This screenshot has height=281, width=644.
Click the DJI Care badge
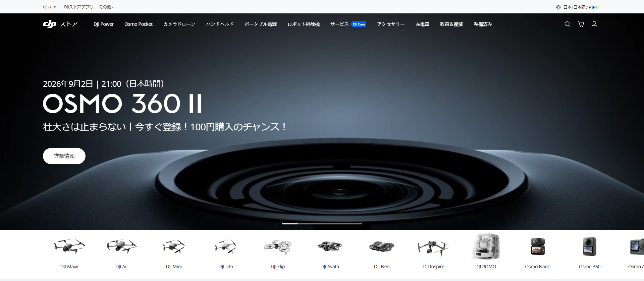tap(359, 24)
